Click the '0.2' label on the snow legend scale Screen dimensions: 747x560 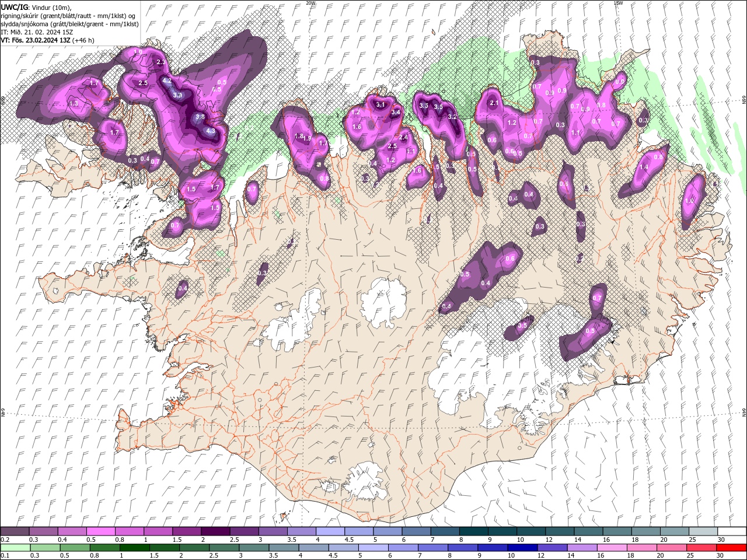(x=5, y=540)
